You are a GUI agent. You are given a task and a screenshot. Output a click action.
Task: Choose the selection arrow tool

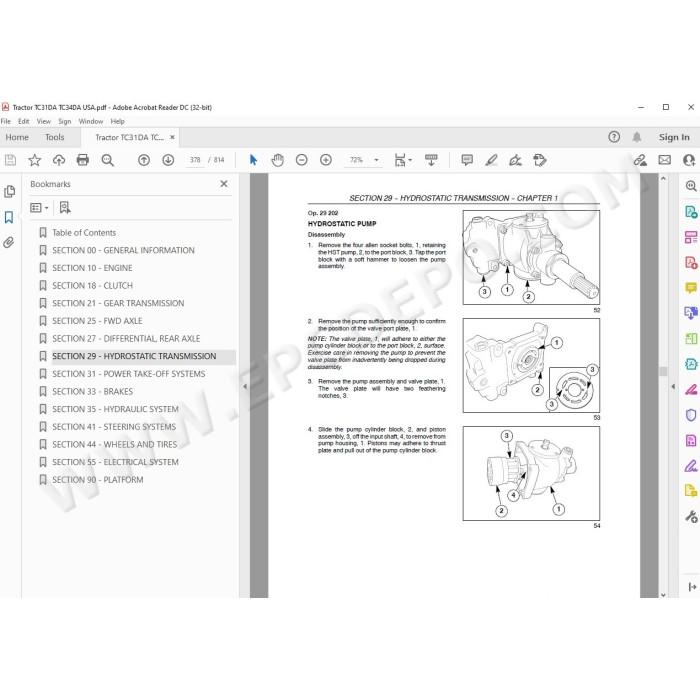point(253,160)
